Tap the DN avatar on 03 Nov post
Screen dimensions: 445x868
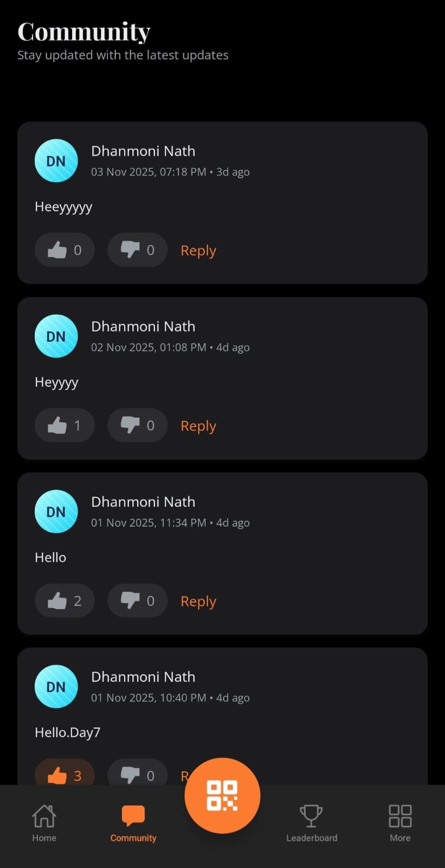tap(56, 161)
